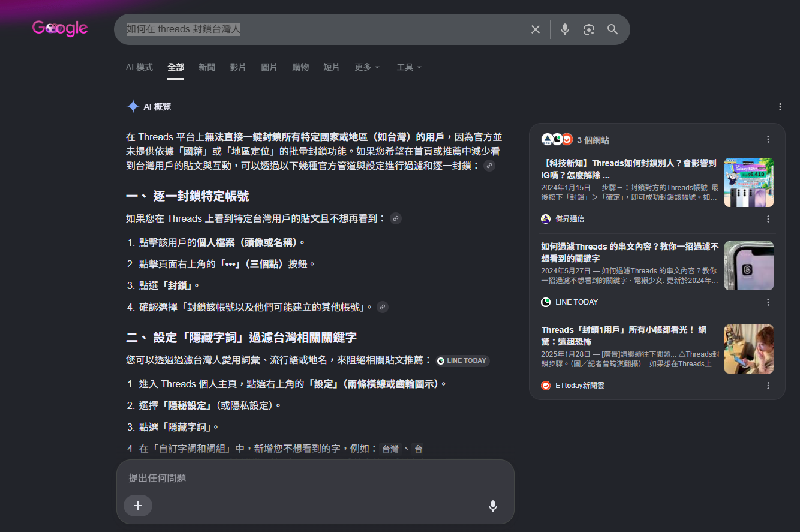Open AI overview three-dot options menu

tap(780, 107)
